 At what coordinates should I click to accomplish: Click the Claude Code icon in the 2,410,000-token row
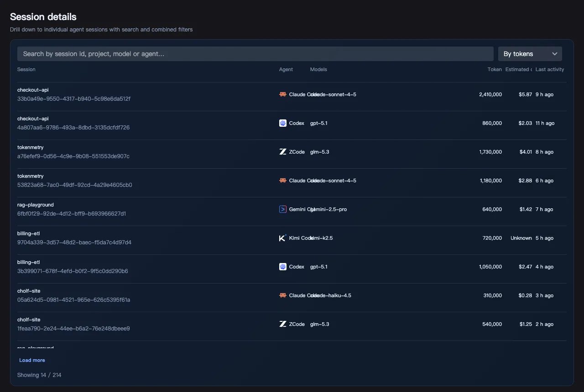pyautogui.click(x=283, y=94)
